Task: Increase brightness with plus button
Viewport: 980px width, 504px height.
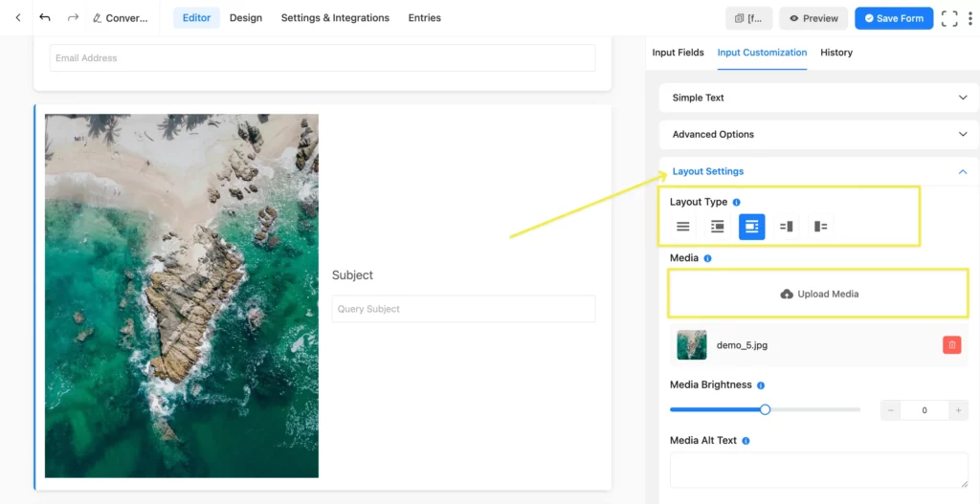Action: [x=958, y=410]
